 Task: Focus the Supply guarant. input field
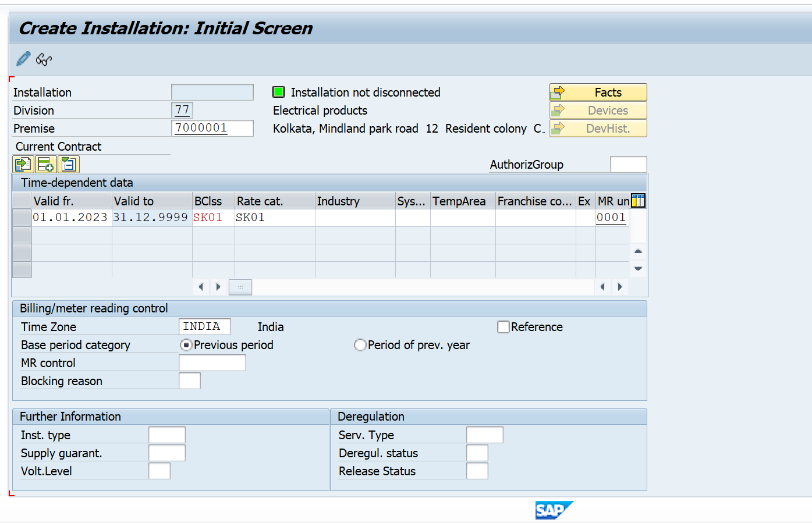coord(167,453)
